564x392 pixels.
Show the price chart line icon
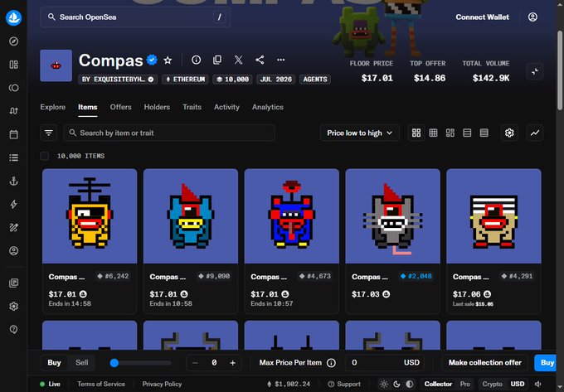pos(535,133)
